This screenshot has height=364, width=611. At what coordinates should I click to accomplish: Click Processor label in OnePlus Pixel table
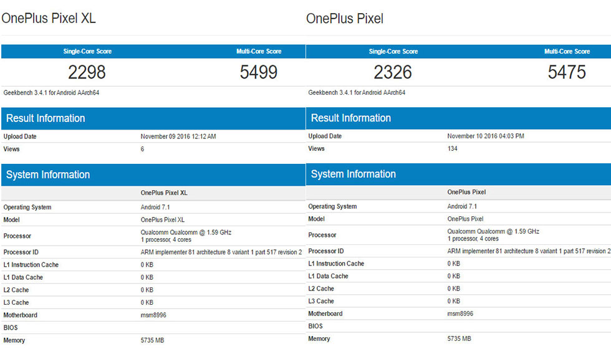coord(322,235)
